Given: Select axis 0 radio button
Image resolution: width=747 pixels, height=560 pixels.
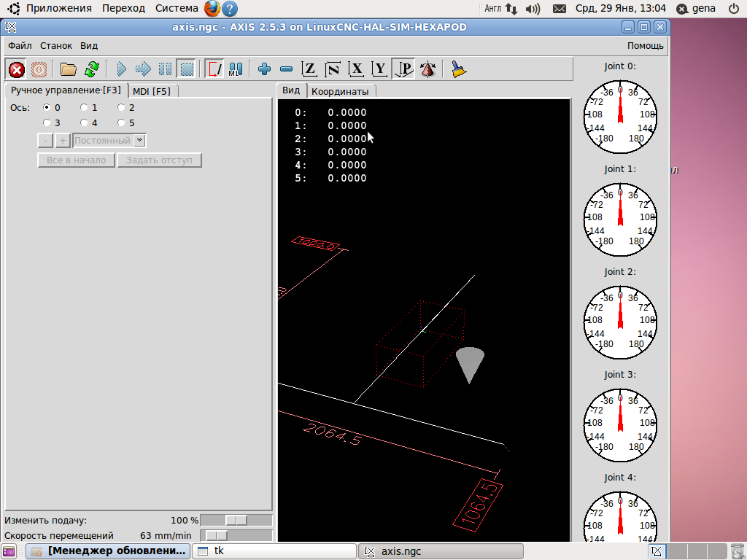Looking at the screenshot, I should pyautogui.click(x=47, y=108).
